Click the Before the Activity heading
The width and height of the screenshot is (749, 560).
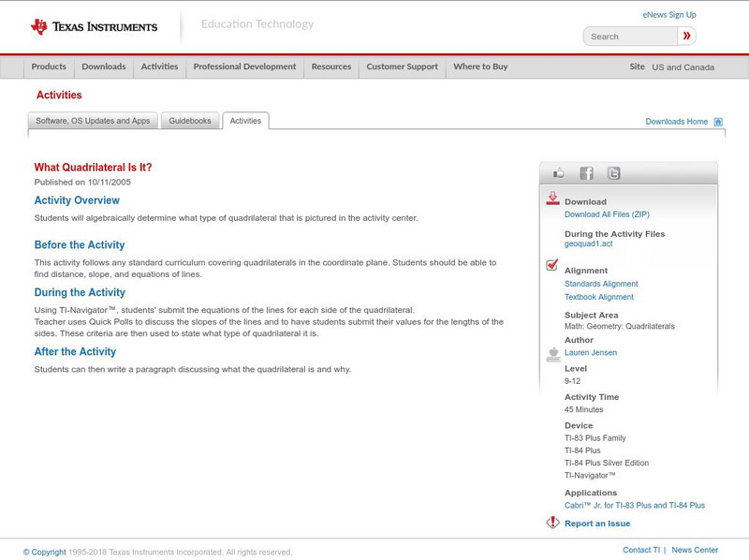(80, 244)
